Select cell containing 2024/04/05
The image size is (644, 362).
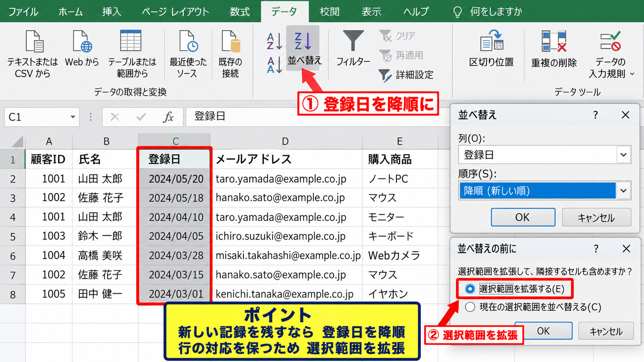point(176,236)
